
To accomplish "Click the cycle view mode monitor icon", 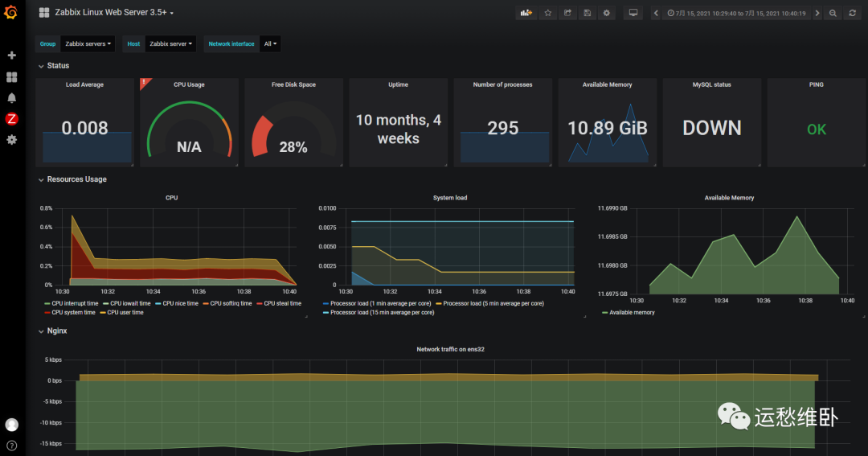I will point(633,13).
